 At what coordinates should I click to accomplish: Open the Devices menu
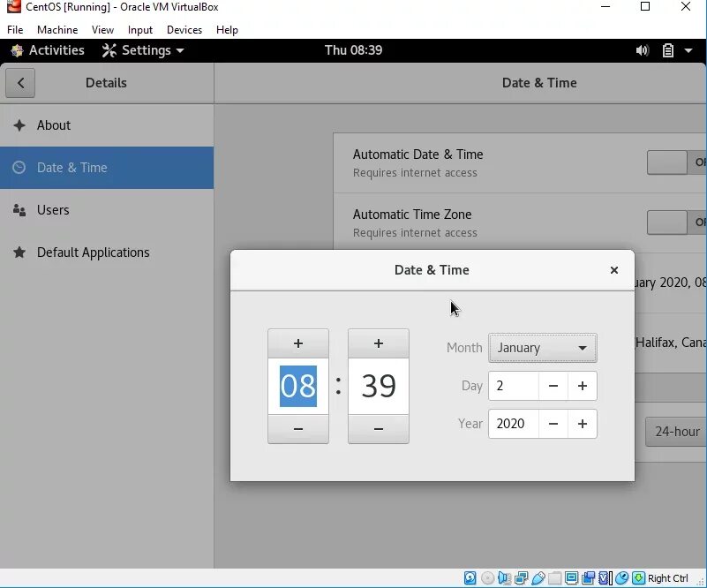(184, 30)
